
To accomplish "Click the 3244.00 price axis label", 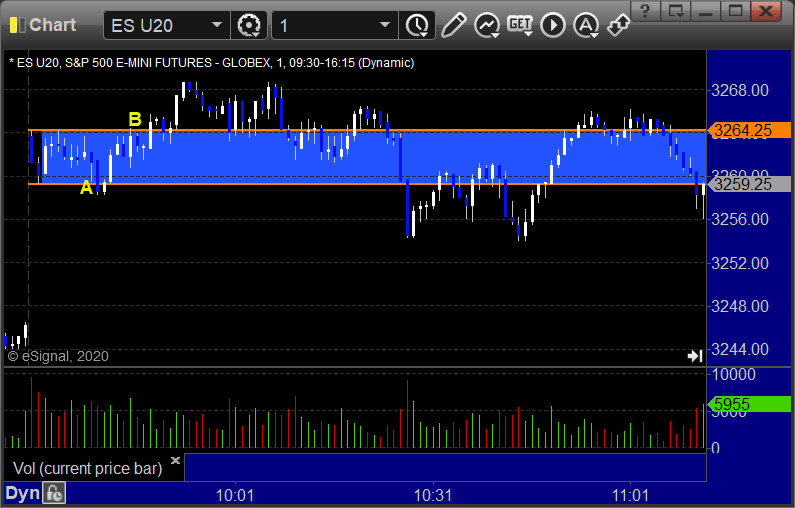I will 740,349.
